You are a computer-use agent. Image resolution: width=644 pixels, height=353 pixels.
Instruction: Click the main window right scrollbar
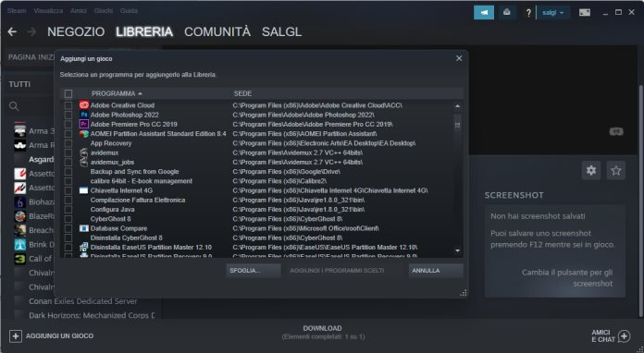pyautogui.click(x=641, y=201)
